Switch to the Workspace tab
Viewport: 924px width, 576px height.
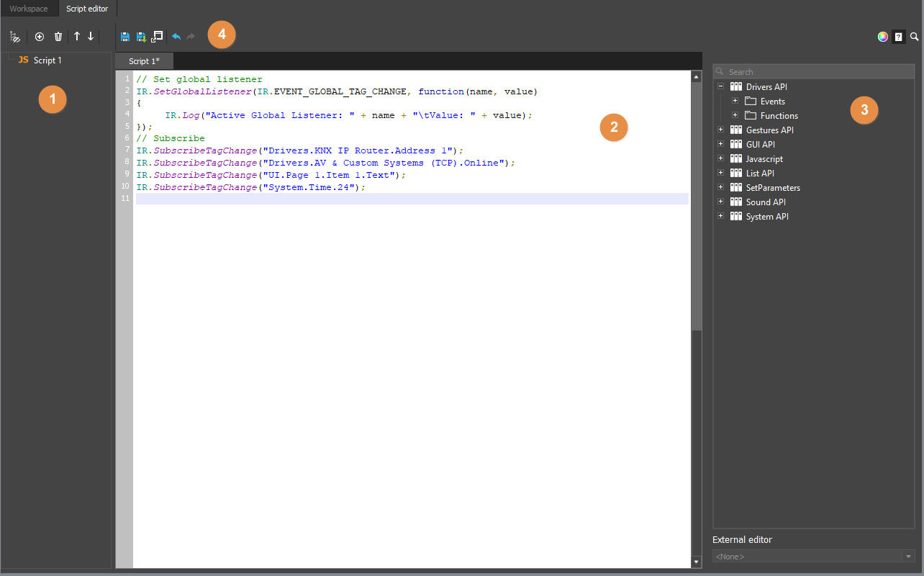pyautogui.click(x=28, y=8)
